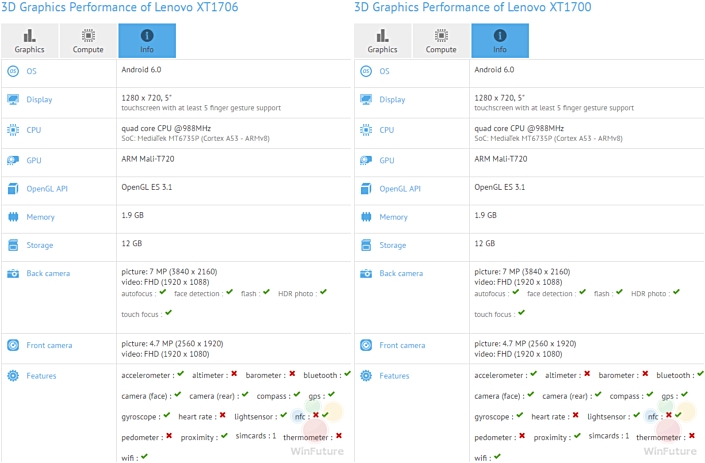Click the OS icon in XT1706 panel
This screenshot has width=705, height=463.
tap(13, 71)
